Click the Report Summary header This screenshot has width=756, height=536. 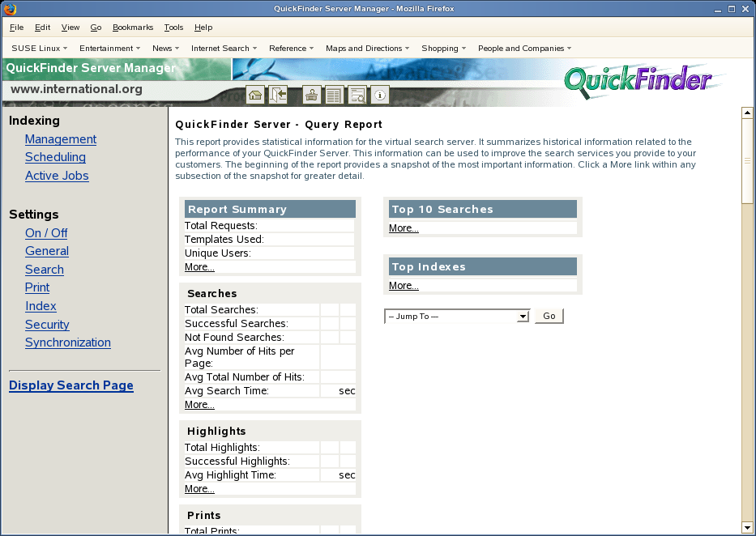click(x=270, y=209)
